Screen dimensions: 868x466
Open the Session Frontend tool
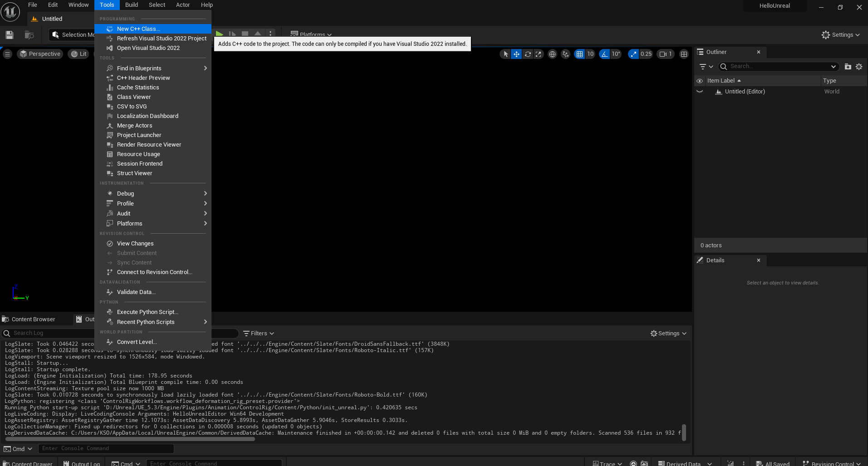click(x=153, y=163)
